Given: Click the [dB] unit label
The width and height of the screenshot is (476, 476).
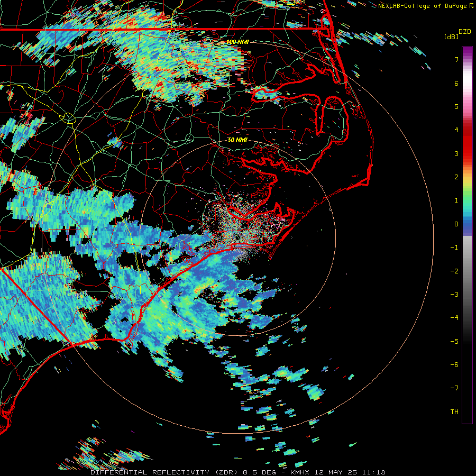Looking at the screenshot, I should tap(452, 36).
